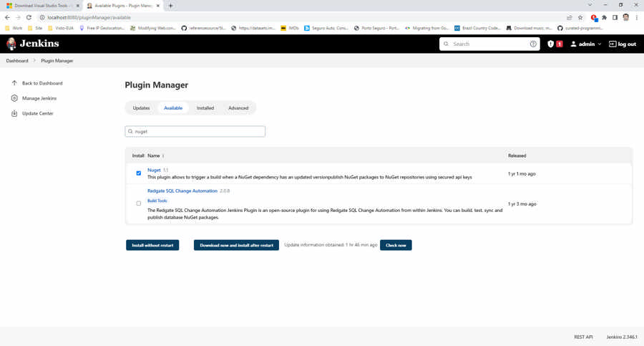Switch to the Updates tab
The width and height of the screenshot is (644, 346).
[x=141, y=108]
